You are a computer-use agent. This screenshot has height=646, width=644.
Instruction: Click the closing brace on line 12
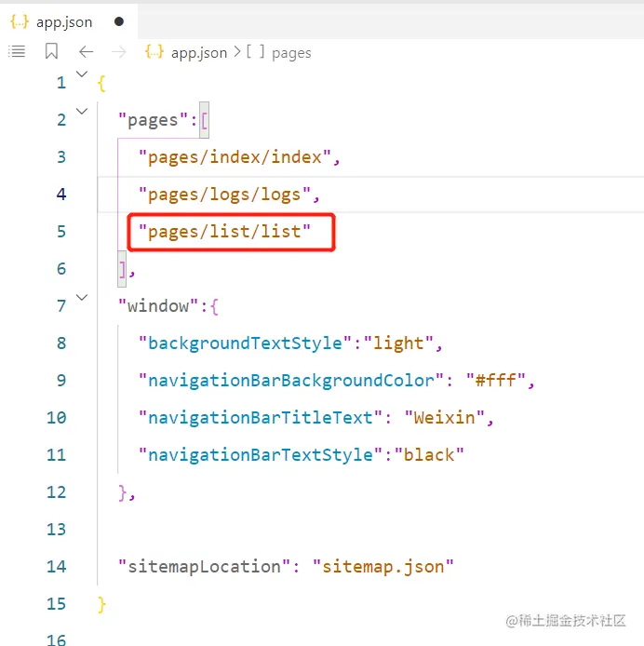coord(122,492)
